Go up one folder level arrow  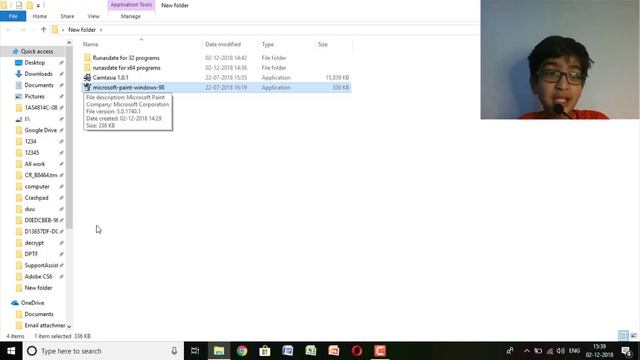point(43,30)
